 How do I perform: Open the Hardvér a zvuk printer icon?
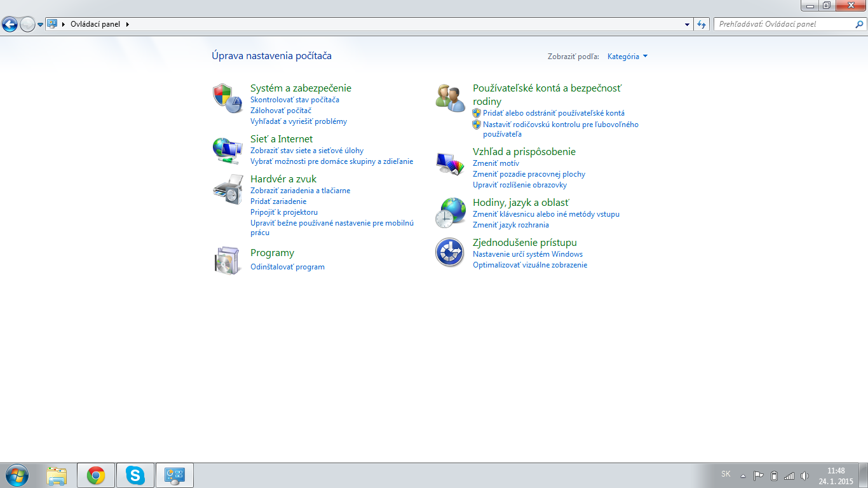tap(227, 189)
